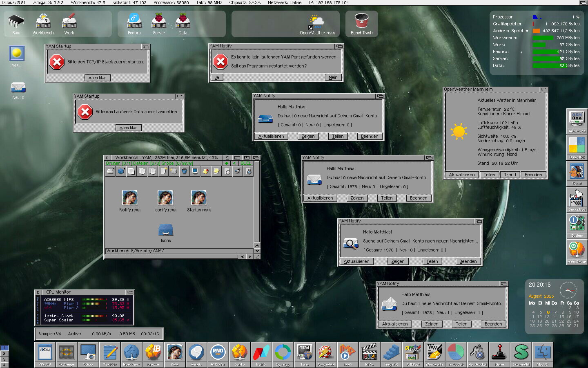Click the scroll-down arrow in YAM folder window

click(257, 251)
